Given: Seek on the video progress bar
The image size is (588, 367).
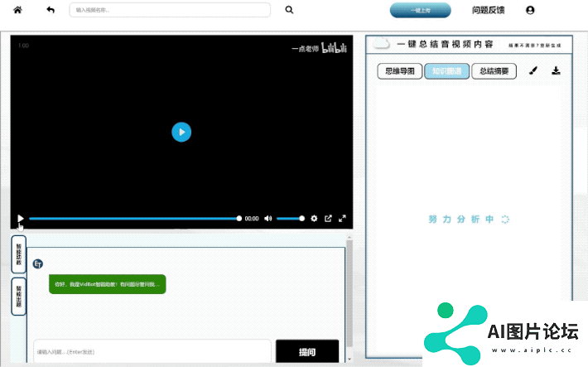Looking at the screenshot, I should click(135, 219).
